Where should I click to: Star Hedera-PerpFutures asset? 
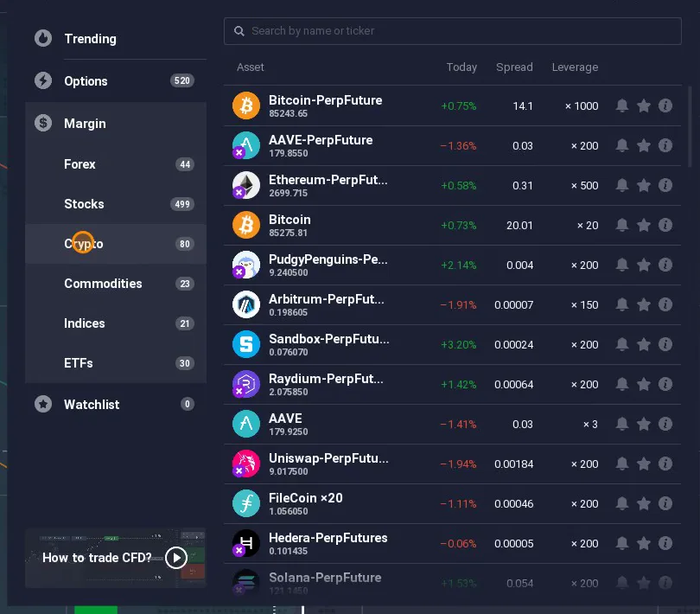point(643,543)
